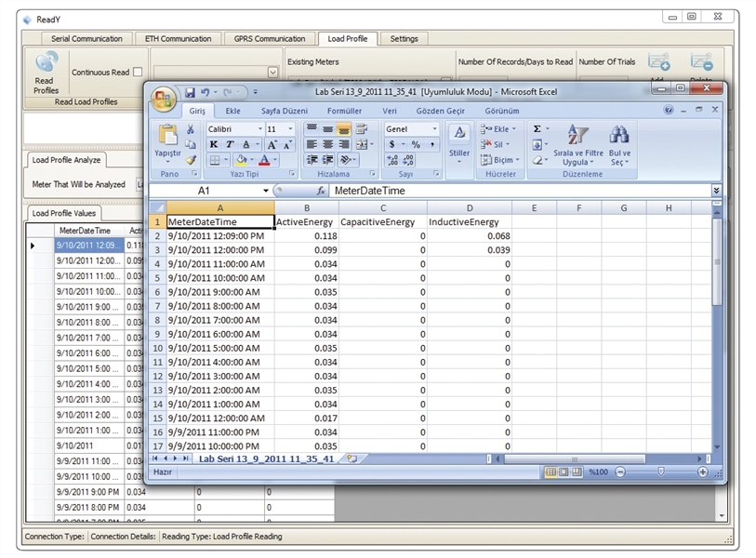Click the font color red A swatch

[264, 160]
